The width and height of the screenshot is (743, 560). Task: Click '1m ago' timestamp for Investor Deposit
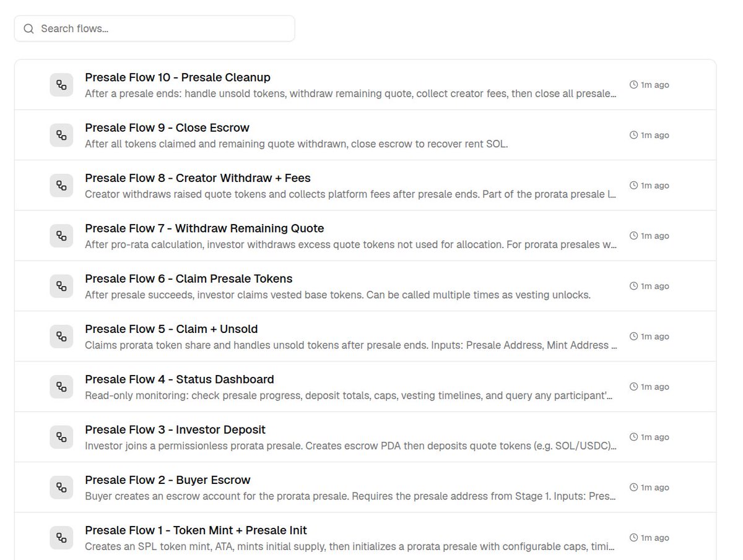(x=655, y=437)
